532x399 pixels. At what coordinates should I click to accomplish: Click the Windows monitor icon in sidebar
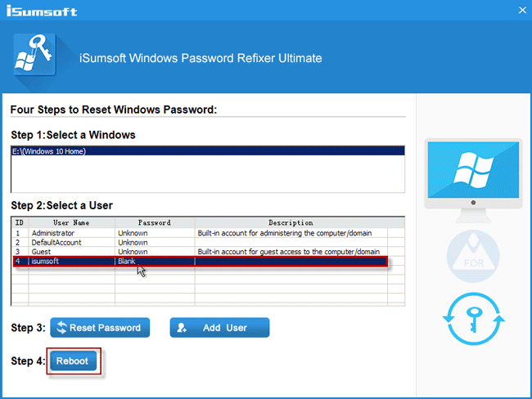pos(473,181)
